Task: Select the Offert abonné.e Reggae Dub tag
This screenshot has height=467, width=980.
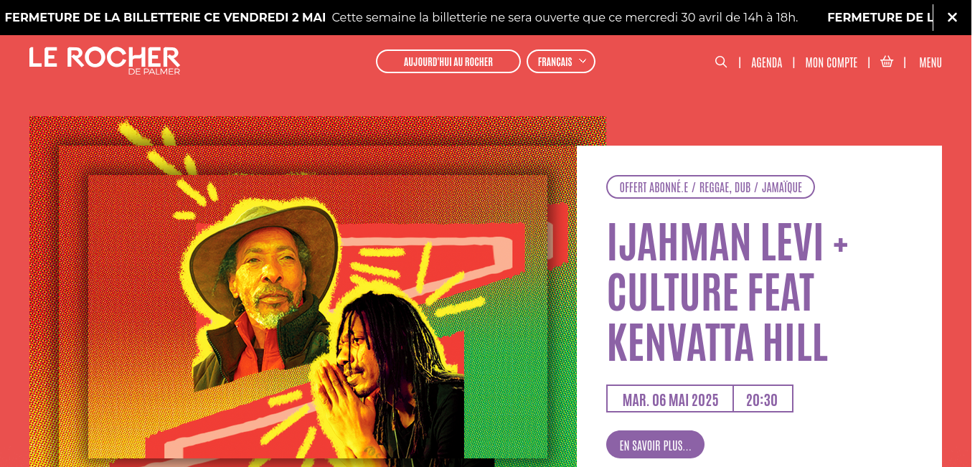Action: pyautogui.click(x=710, y=187)
